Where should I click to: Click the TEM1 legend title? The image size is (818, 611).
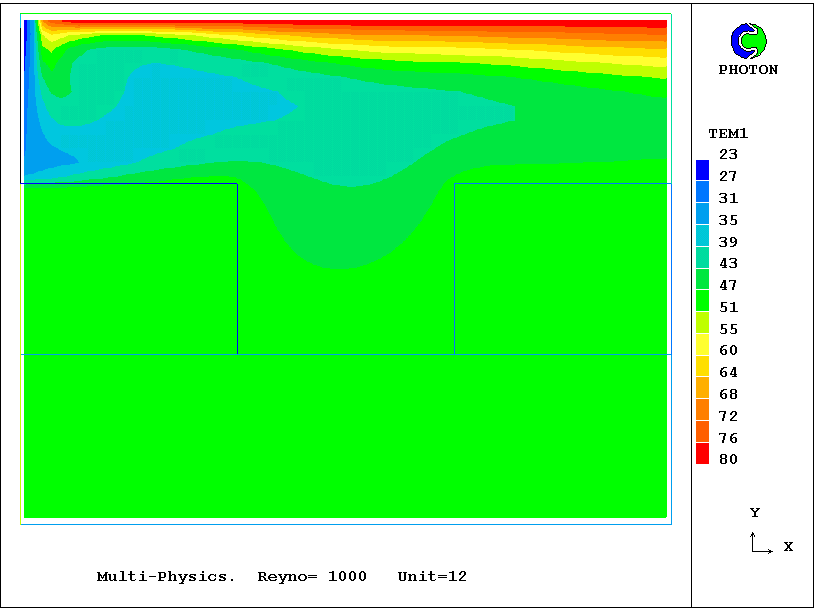click(728, 134)
